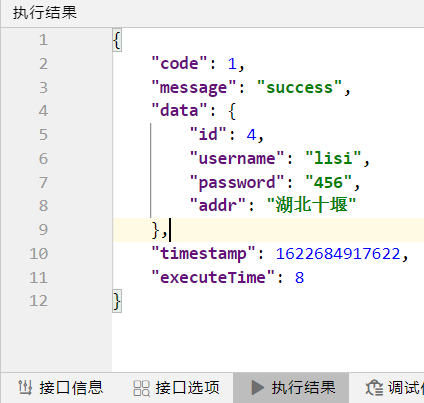Image resolution: width=424 pixels, height=403 pixels.
Task: Click the grid icon beside 接口选项
Action: coord(141,388)
